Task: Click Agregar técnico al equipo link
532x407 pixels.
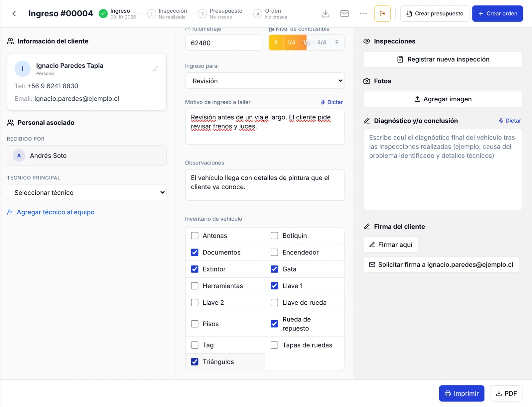Action: click(x=51, y=212)
